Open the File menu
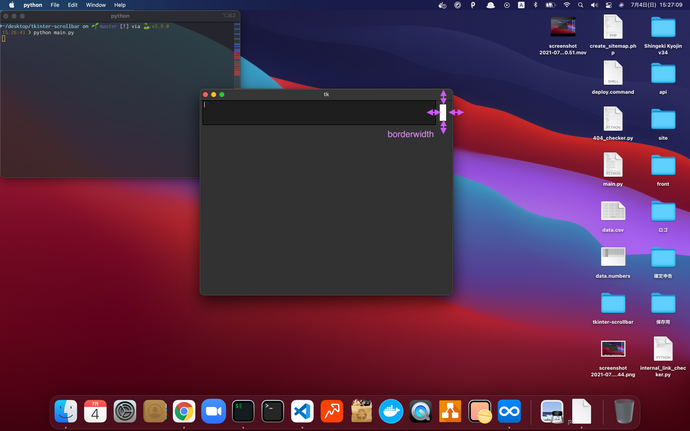Image resolution: width=690 pixels, height=431 pixels. pos(55,5)
